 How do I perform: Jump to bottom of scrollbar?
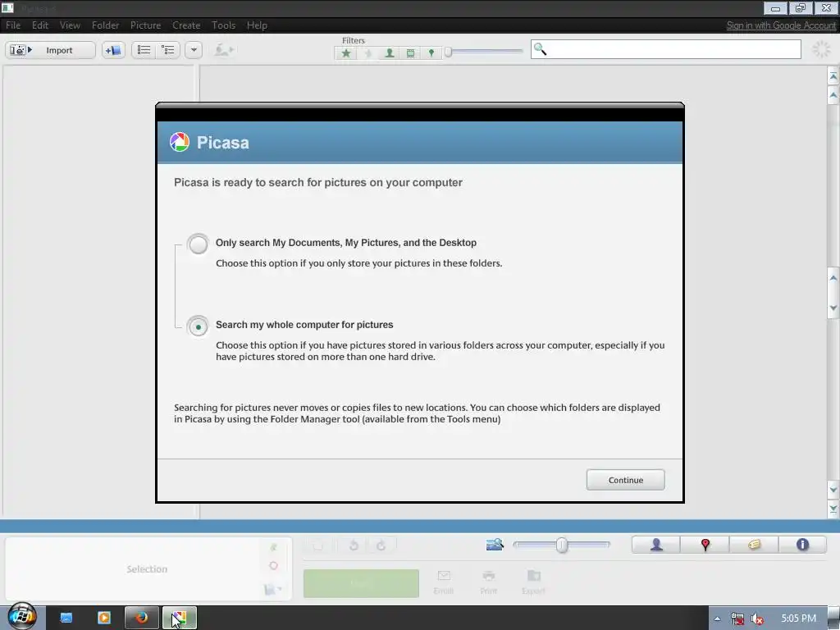coord(833,509)
